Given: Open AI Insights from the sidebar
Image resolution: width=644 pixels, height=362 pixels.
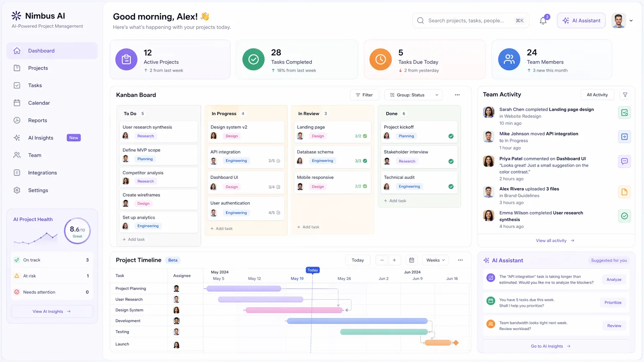Looking at the screenshot, I should pos(41,137).
